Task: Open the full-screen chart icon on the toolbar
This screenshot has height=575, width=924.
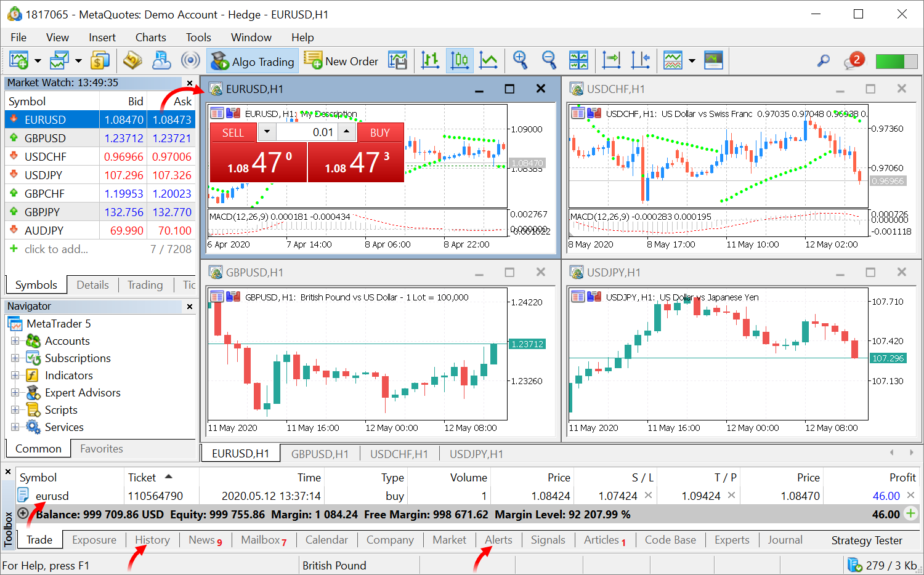Action: pos(713,60)
